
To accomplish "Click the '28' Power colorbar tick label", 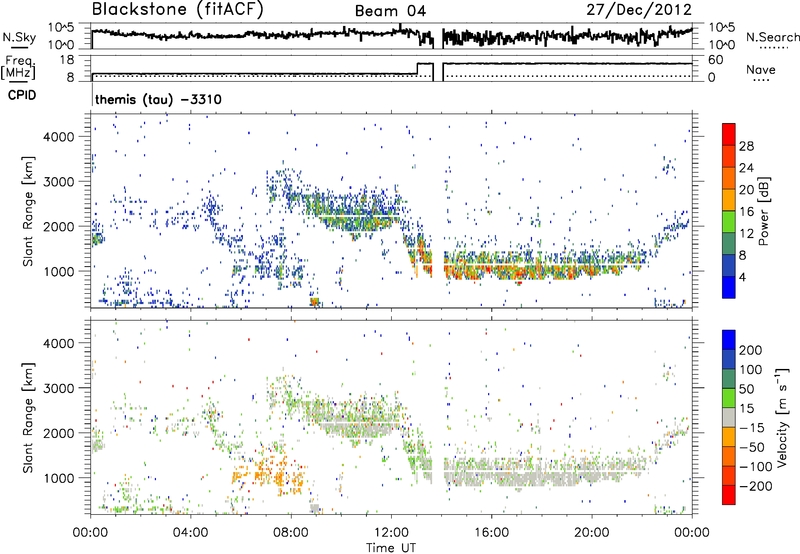I will coord(746,146).
